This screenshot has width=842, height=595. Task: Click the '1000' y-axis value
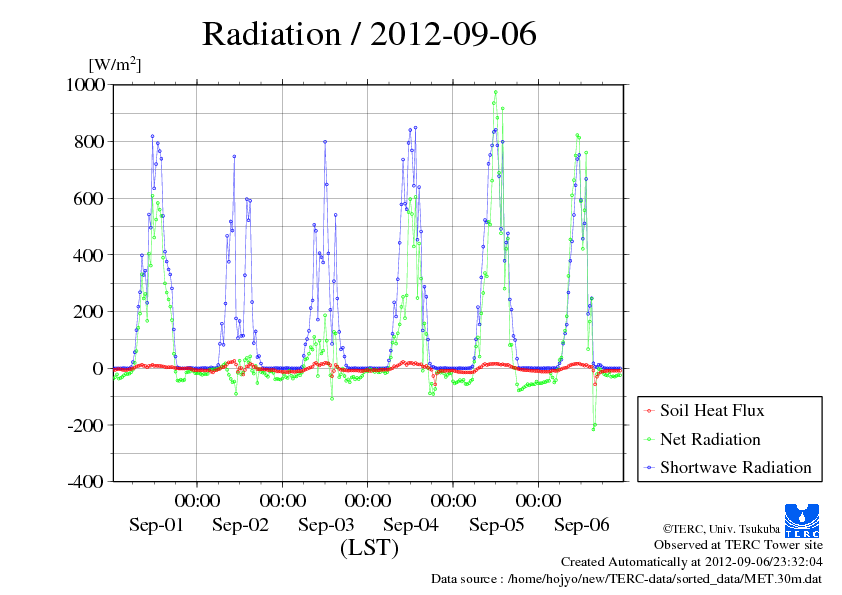tap(86, 84)
